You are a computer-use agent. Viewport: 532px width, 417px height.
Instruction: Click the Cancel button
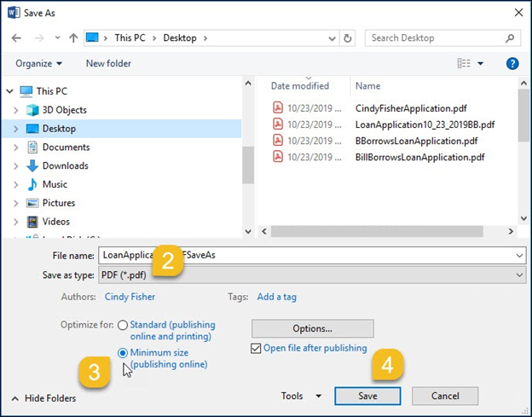coord(445,396)
